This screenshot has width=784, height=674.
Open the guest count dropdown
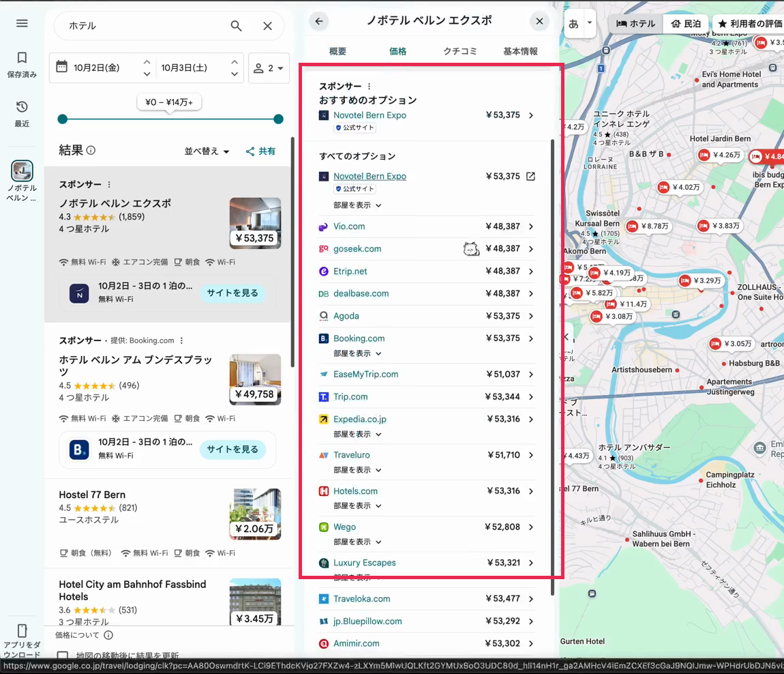tap(269, 68)
